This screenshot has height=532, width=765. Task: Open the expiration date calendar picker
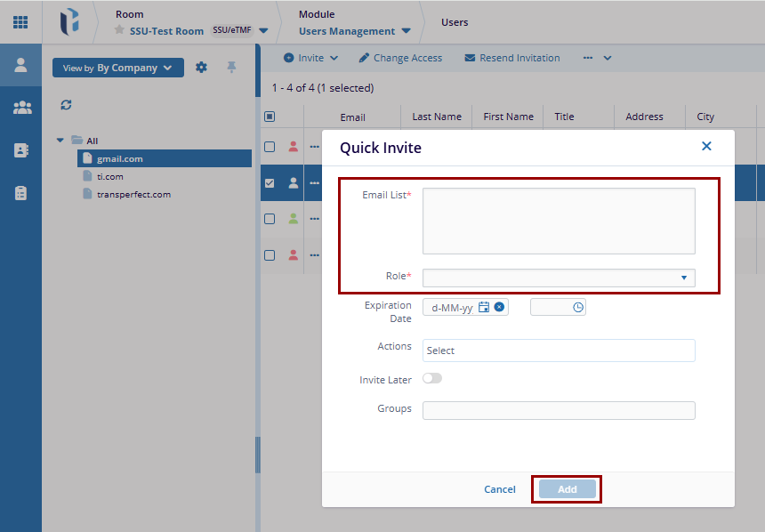coord(484,307)
